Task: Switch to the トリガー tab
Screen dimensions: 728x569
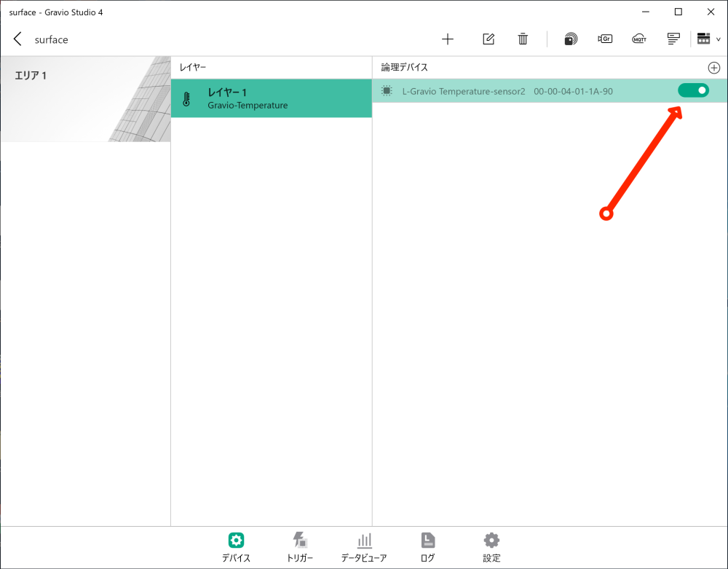Action: (300, 547)
